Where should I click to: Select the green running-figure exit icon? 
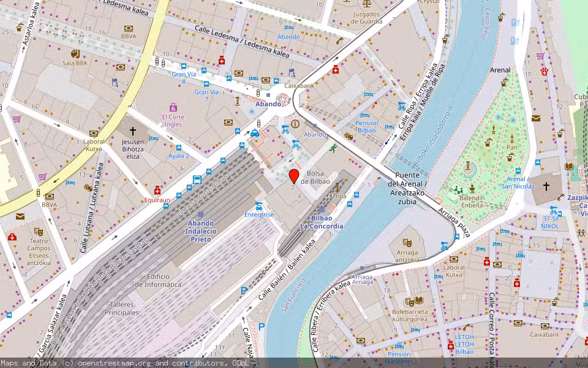[x=333, y=148]
